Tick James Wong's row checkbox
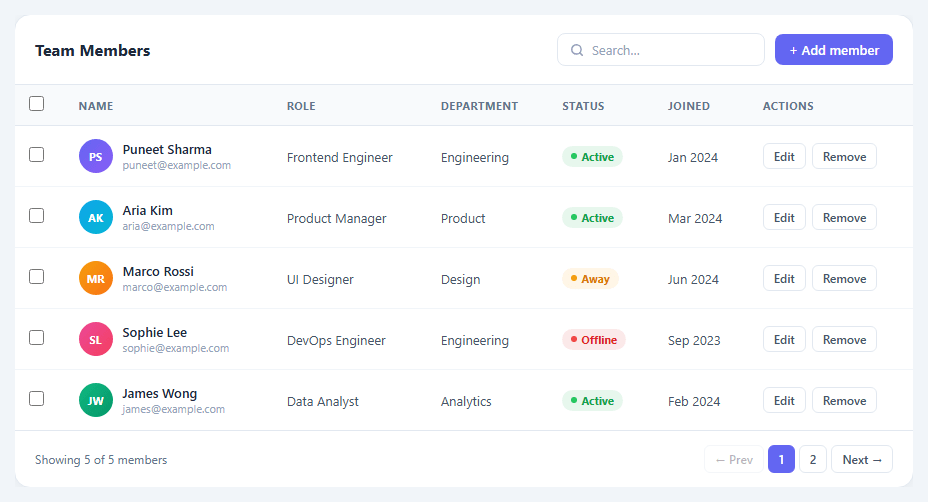Image resolution: width=928 pixels, height=502 pixels. pos(37,398)
